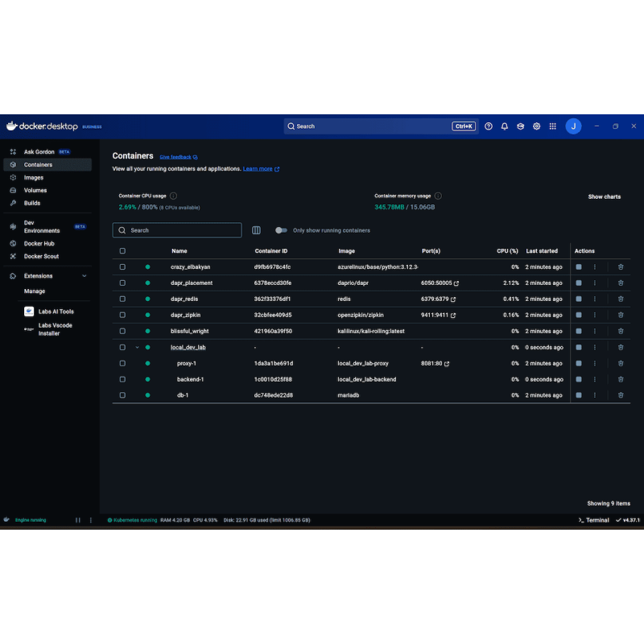Open Docker Desktop settings gear

coord(536,126)
